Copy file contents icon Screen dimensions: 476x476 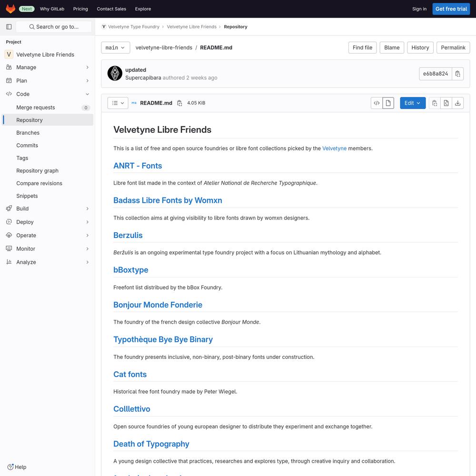coord(435,103)
